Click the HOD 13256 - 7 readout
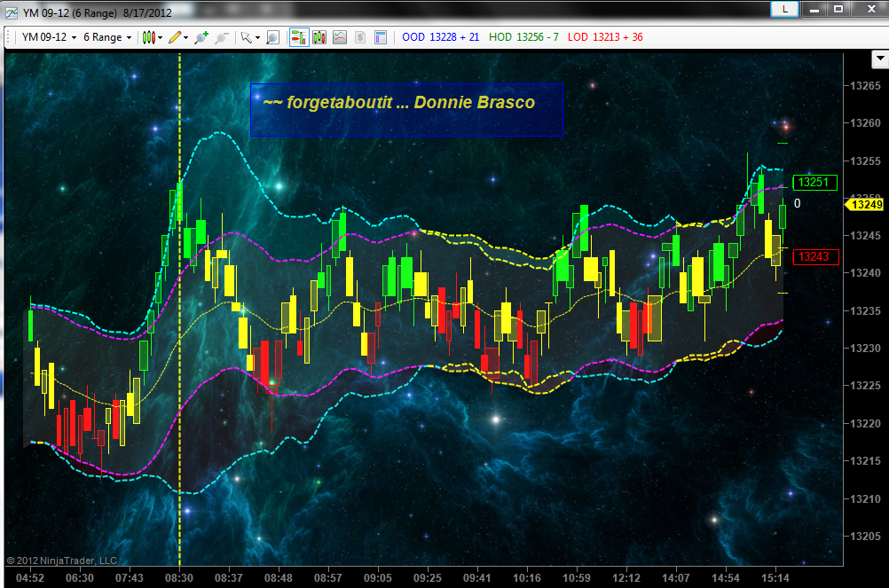This screenshot has height=588, width=889. (x=523, y=37)
